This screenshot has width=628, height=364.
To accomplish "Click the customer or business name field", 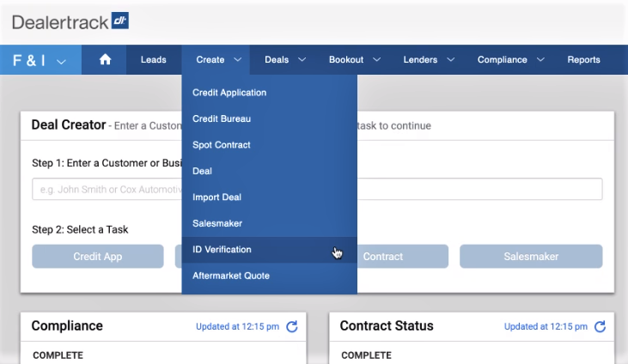I will pos(317,189).
